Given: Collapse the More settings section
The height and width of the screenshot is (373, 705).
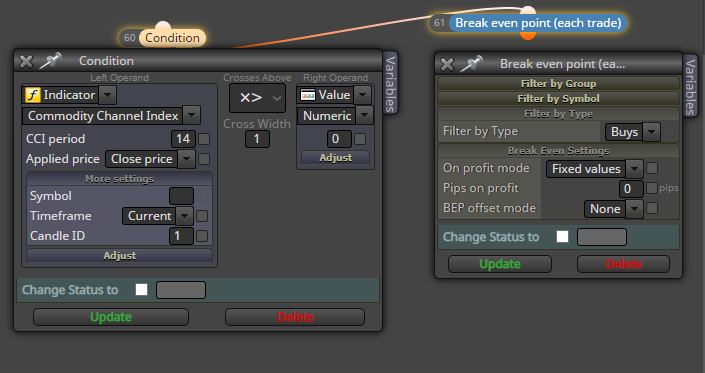Looking at the screenshot, I should (120, 179).
